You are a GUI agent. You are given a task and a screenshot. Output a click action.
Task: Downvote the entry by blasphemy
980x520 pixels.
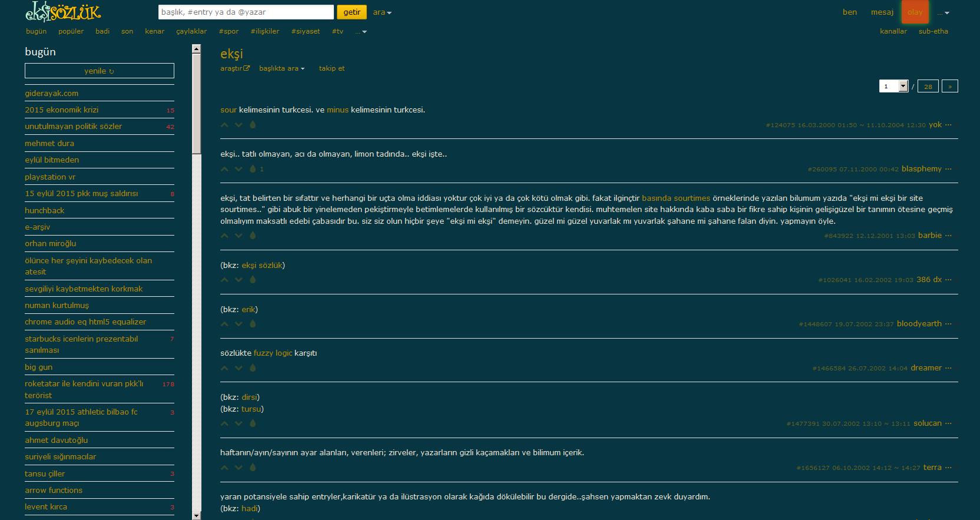coord(239,169)
